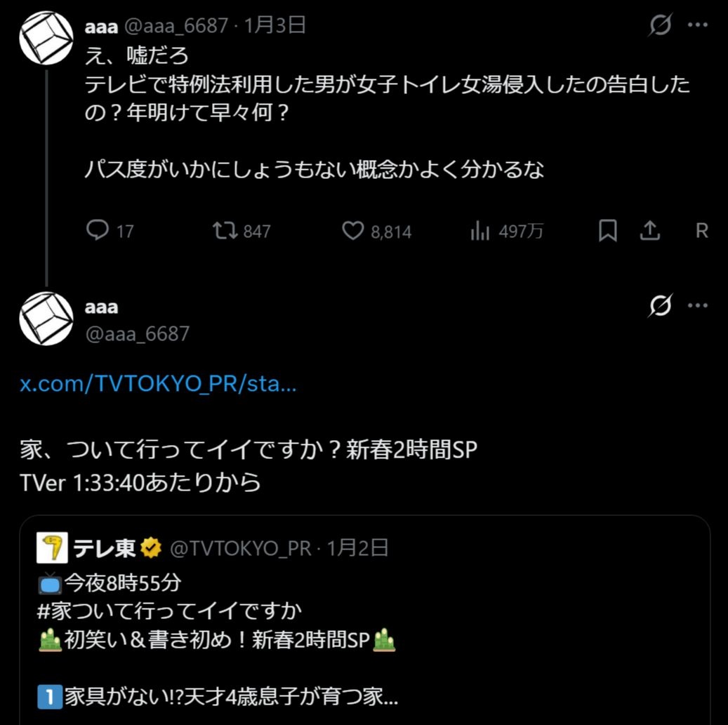Click the aaa display name in second tweet

pos(101,307)
